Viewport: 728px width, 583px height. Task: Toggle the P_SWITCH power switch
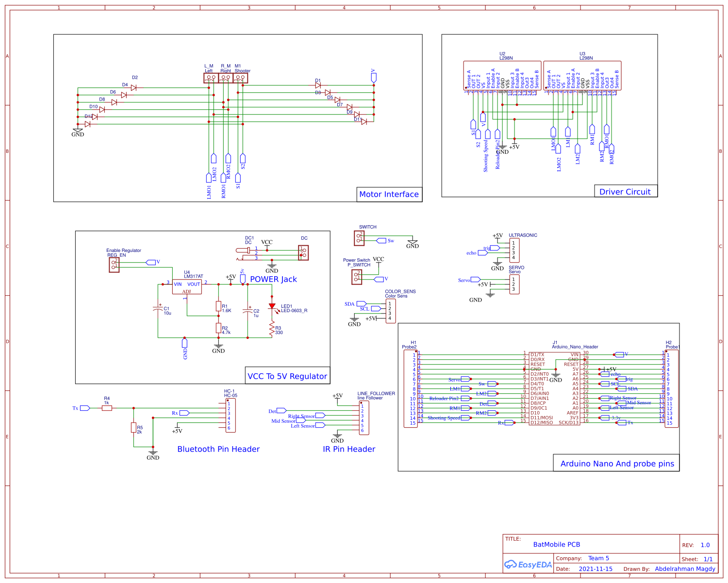point(357,277)
